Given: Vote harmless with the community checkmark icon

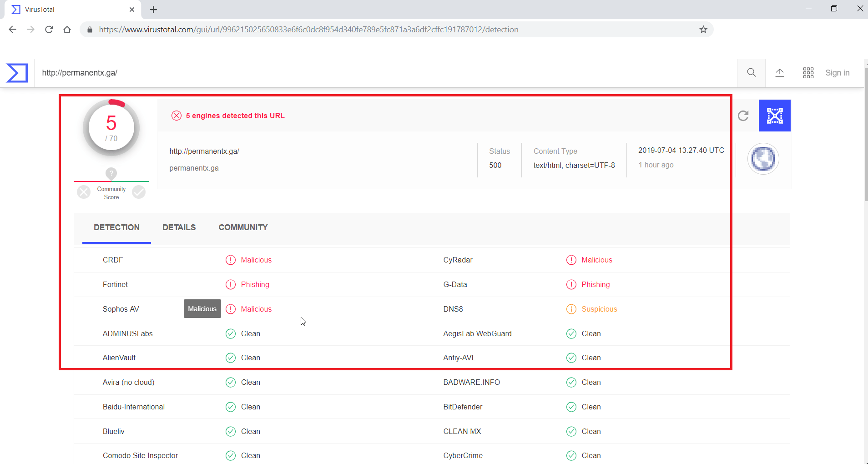Looking at the screenshot, I should pyautogui.click(x=139, y=192).
